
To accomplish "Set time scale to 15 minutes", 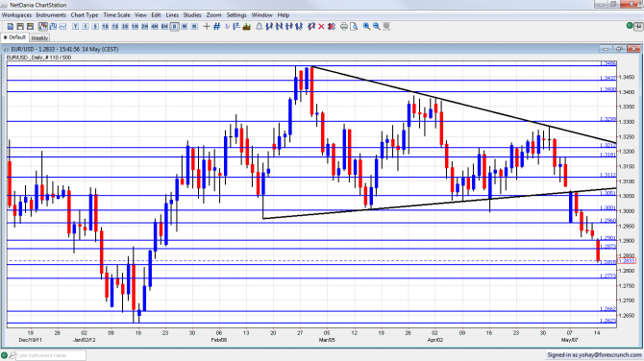I will [x=115, y=27].
